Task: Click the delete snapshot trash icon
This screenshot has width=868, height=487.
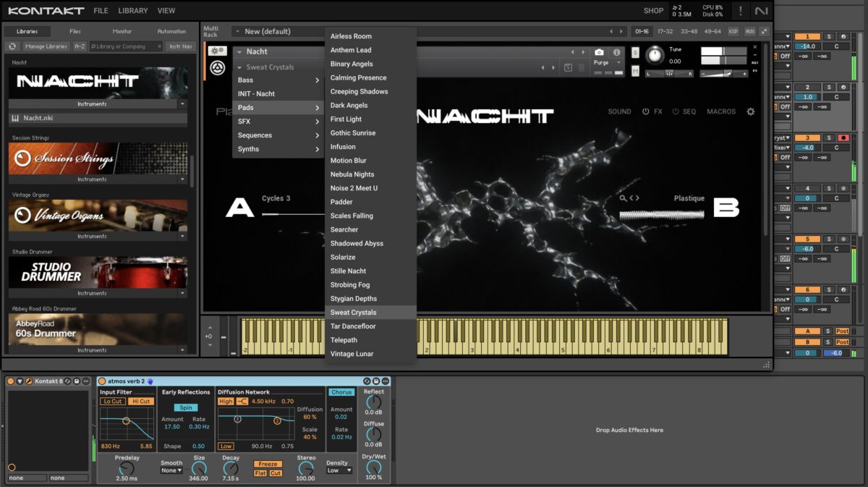Action: [x=582, y=67]
